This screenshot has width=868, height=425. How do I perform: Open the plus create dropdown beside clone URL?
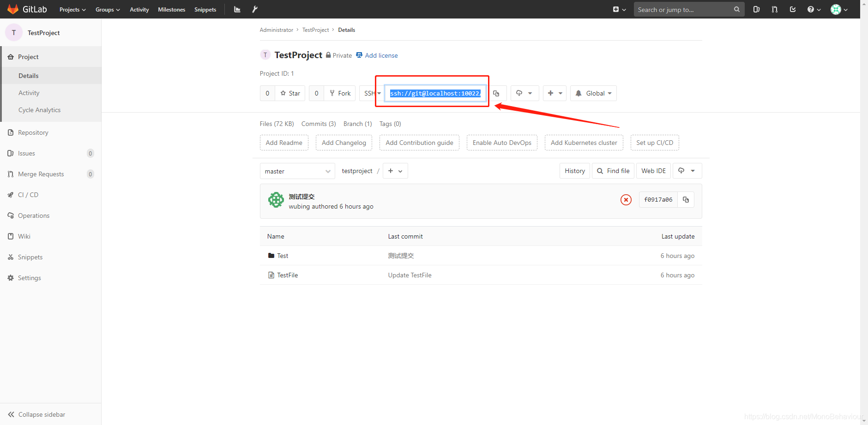point(555,93)
